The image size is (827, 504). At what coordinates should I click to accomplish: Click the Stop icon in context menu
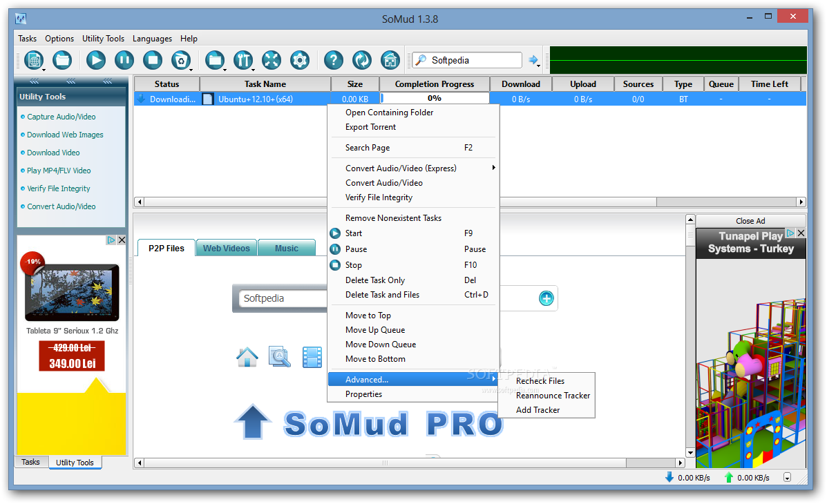click(x=335, y=264)
